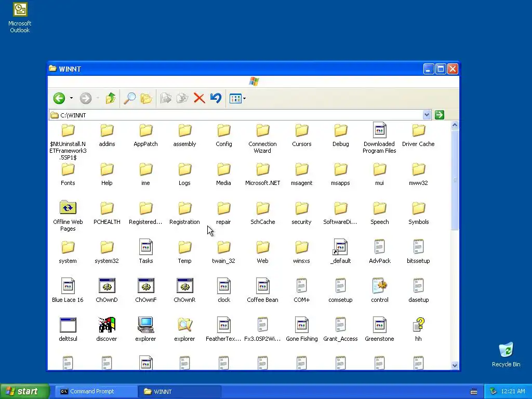Open the Views dropdown button
Image resolution: width=532 pixels, height=399 pixels.
coord(237,98)
